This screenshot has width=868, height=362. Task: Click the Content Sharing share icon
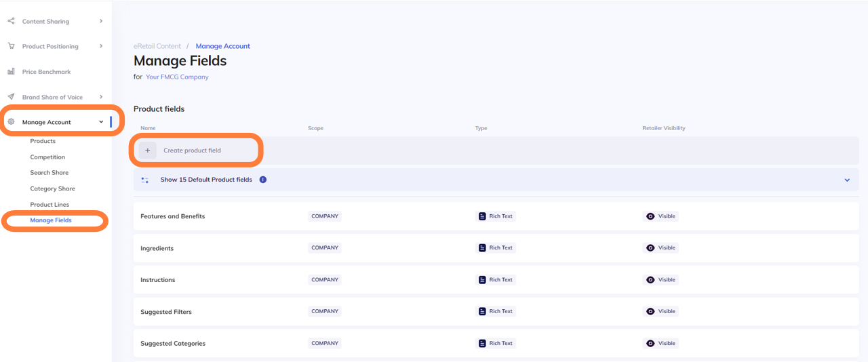click(x=11, y=21)
